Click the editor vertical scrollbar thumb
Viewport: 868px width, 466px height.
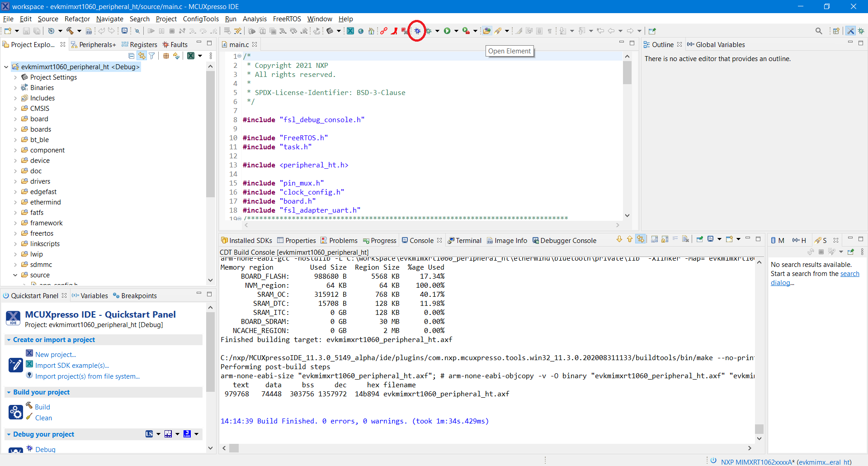[627, 72]
